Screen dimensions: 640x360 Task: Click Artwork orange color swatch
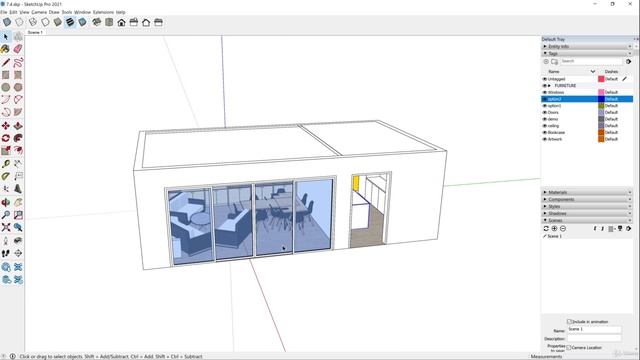601,139
